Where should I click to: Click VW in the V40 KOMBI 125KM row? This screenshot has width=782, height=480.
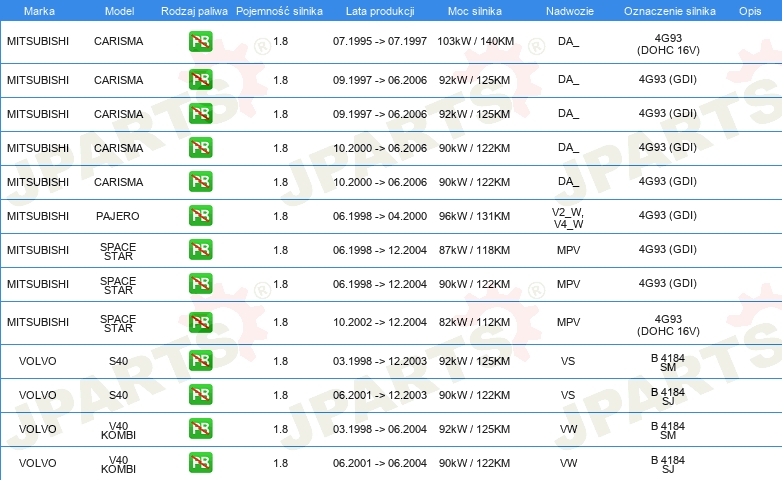569,429
